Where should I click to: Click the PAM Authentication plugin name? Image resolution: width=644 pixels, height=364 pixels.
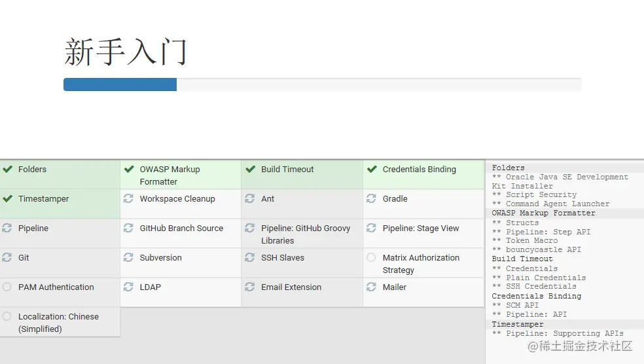click(x=56, y=287)
